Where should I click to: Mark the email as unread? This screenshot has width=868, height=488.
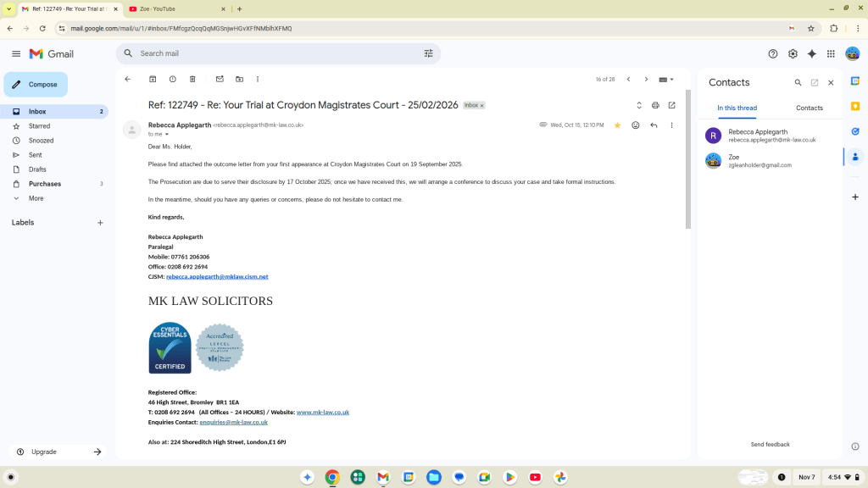[x=220, y=79]
